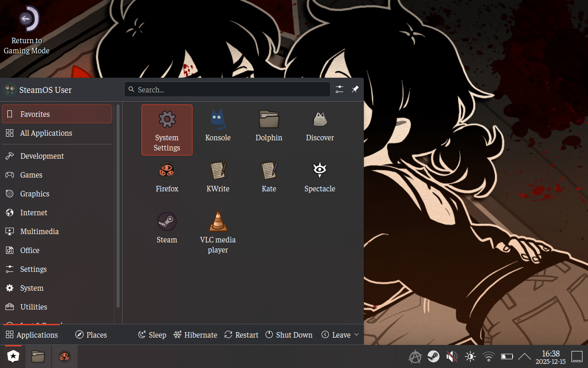
Task: Open the Dolphin file manager in the taskbar
Action: [38, 356]
